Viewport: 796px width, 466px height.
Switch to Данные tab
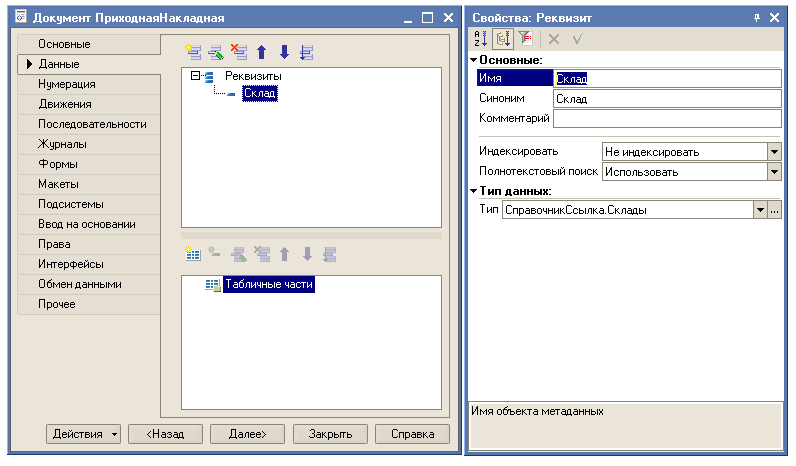pyautogui.click(x=89, y=64)
